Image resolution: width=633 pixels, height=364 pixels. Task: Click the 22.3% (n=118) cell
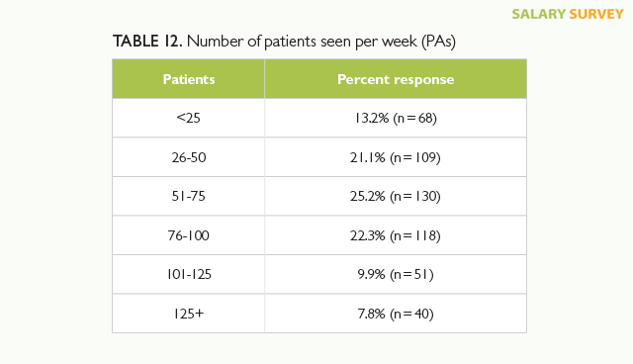[396, 235]
